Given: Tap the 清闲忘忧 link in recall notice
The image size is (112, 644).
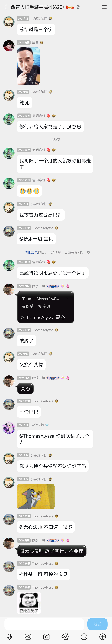Looking at the screenshot, I should 31,252.
